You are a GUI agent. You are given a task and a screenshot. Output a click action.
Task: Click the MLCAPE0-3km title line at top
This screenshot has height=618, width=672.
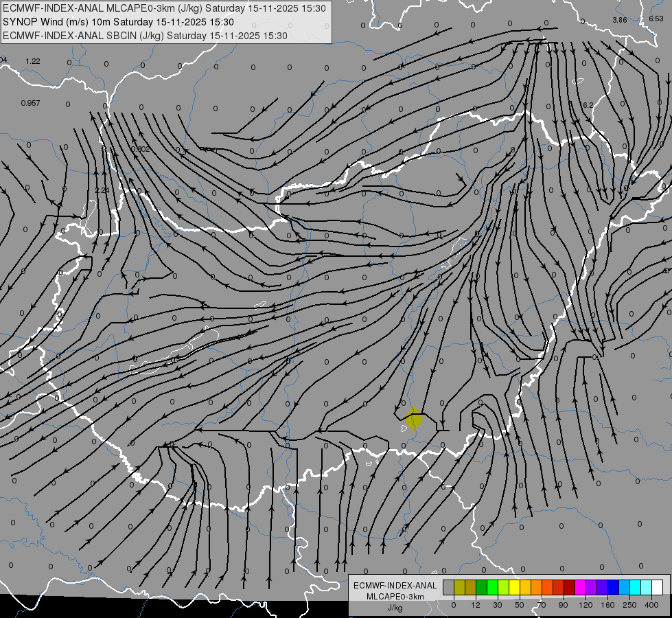coord(164,8)
